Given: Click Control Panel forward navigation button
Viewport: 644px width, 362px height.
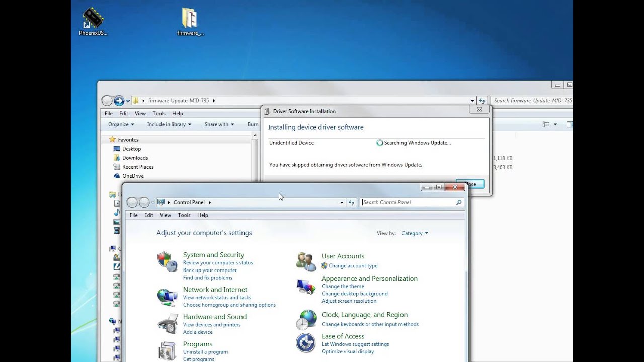Looking at the screenshot, I should pos(144,202).
